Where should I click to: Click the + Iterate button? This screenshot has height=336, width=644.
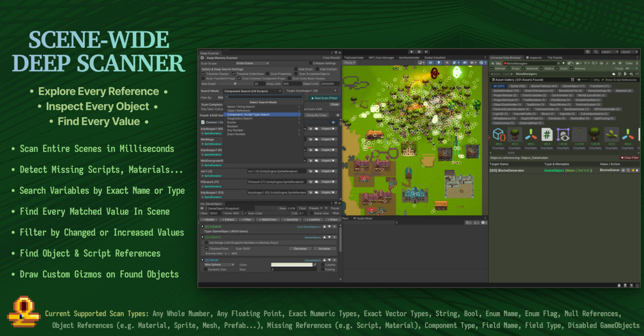pos(208,220)
